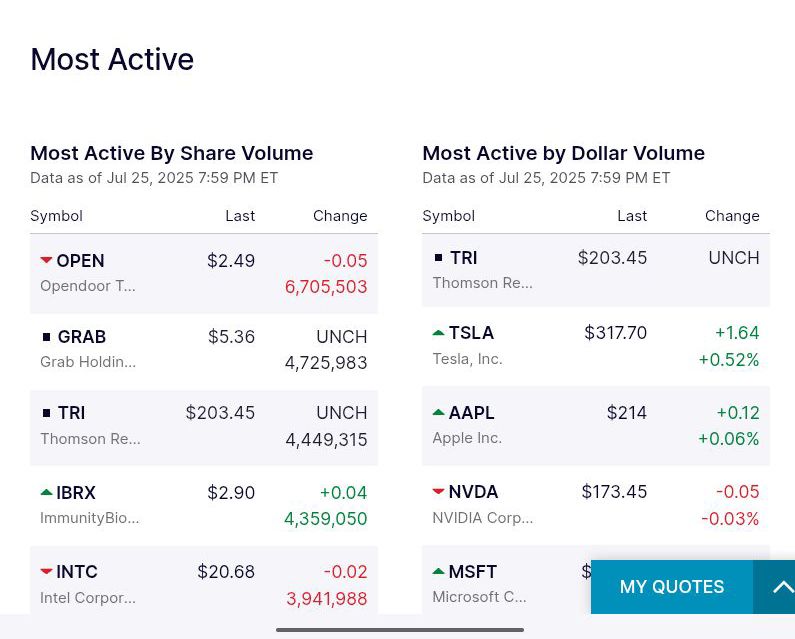Click the green up arrow beside MSFT

pos(438,571)
